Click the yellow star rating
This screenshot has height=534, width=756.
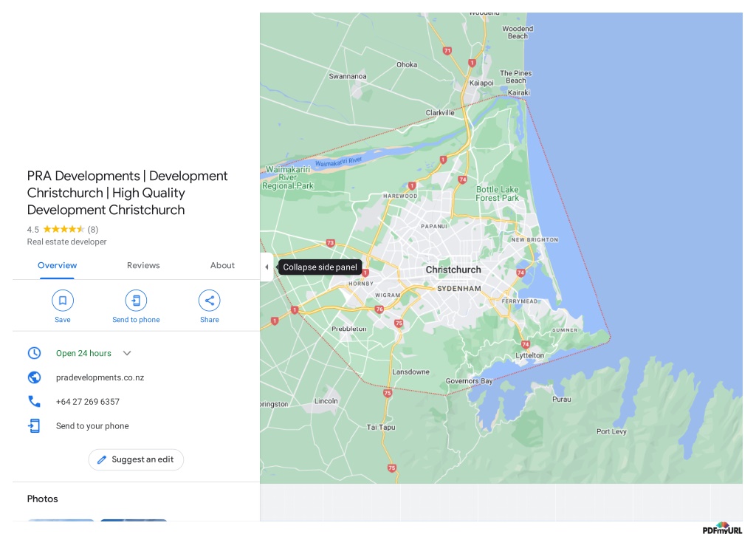coord(63,229)
